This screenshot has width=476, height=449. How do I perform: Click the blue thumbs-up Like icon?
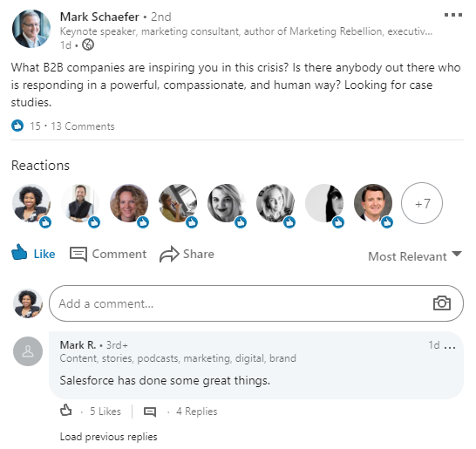click(x=19, y=252)
